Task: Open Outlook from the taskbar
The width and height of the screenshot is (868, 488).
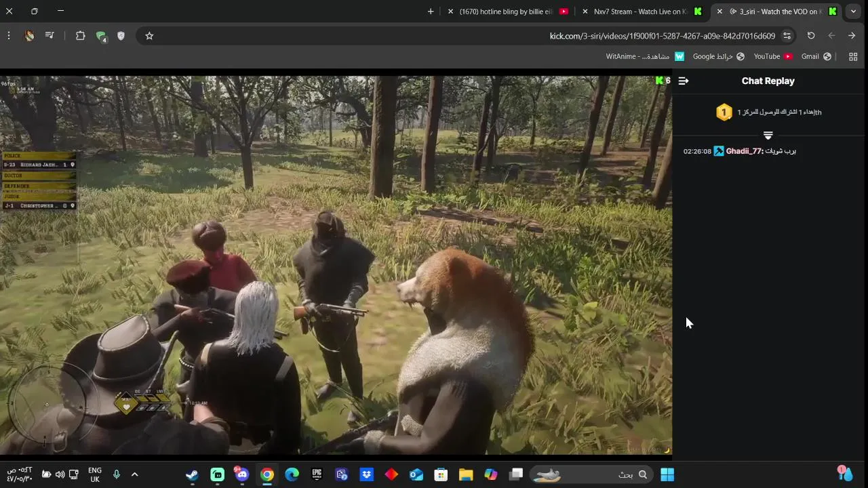Action: [416, 474]
